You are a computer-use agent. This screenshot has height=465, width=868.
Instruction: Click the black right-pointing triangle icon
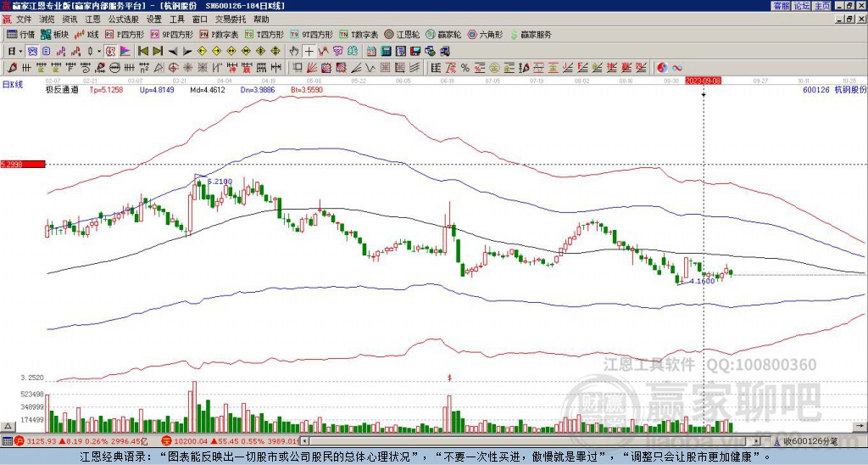coord(187,52)
